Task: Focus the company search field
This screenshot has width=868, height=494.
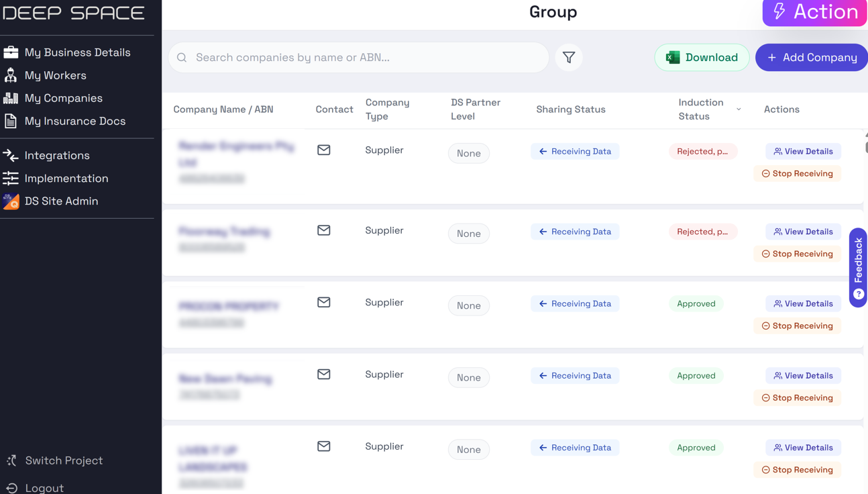Action: (x=359, y=58)
